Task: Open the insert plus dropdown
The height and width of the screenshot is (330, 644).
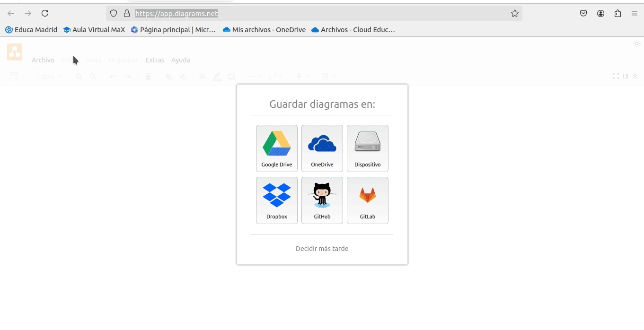Action: point(302,77)
